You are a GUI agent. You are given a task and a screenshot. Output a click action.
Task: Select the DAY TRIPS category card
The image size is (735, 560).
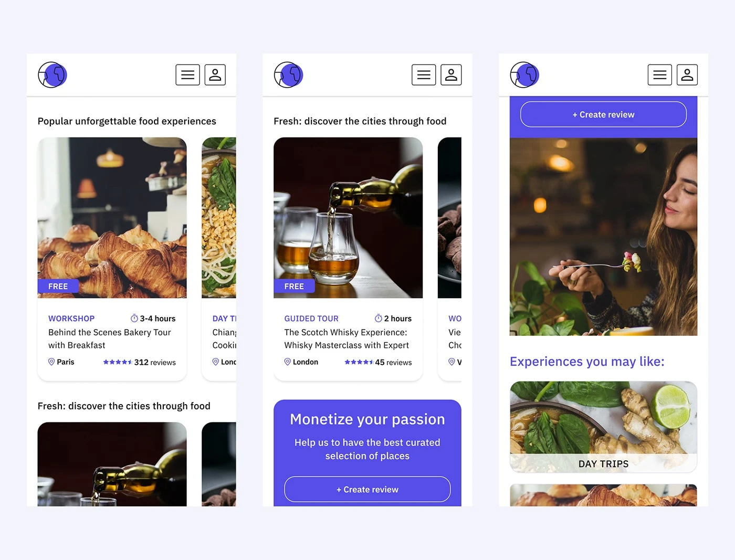[603, 427]
